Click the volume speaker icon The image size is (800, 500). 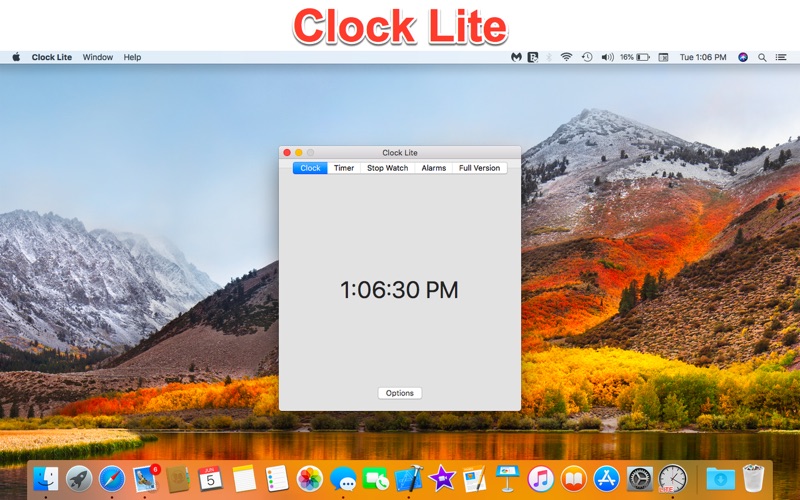(x=607, y=57)
